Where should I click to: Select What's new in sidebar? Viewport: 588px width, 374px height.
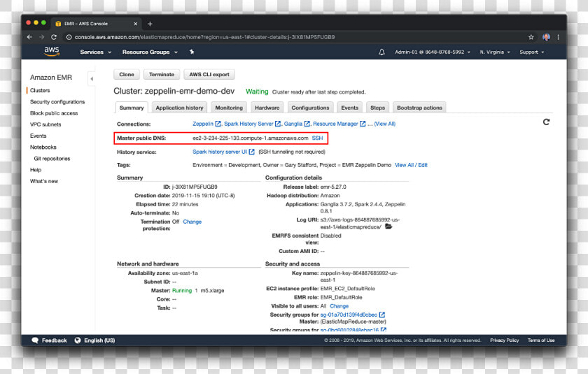[x=44, y=181]
